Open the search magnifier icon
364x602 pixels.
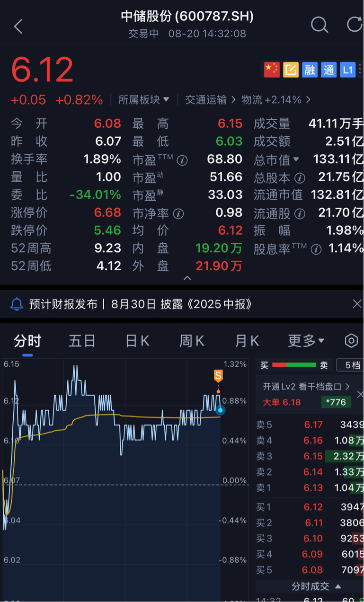(320, 25)
